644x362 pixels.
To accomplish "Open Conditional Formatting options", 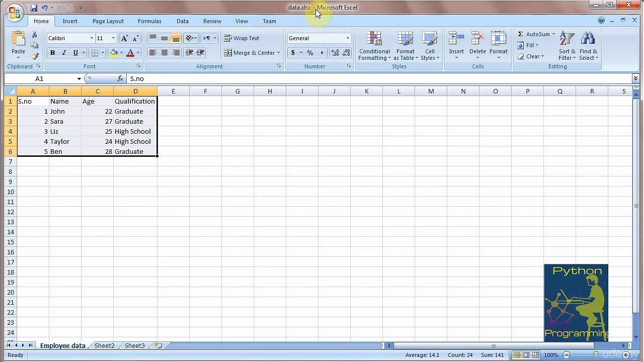I will click(x=374, y=46).
